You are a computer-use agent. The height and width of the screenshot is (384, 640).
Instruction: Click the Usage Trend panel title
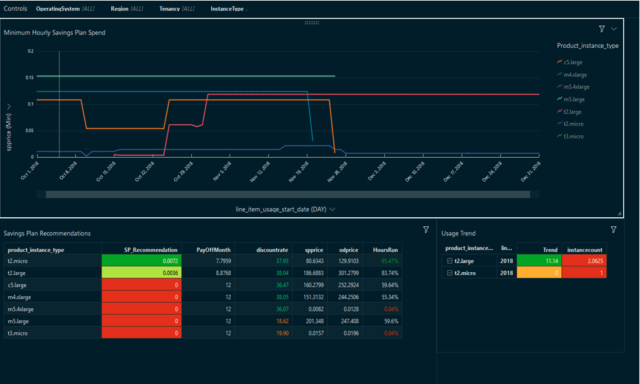458,233
